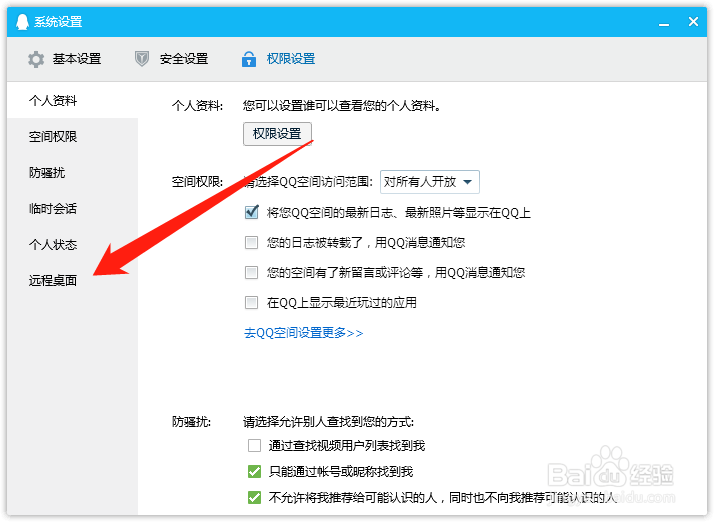714x522 pixels.
Task: Close the 系统设置 window
Action: coord(693,21)
